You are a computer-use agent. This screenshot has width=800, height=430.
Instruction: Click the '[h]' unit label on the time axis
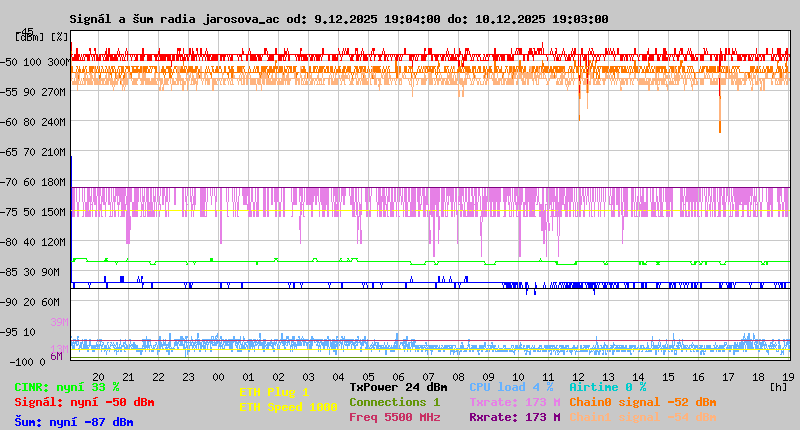(x=779, y=385)
